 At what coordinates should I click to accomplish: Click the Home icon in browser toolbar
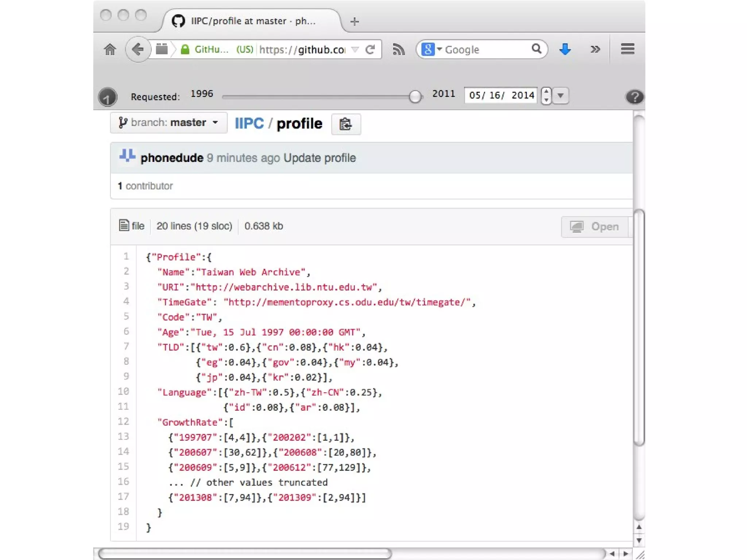[x=110, y=49]
